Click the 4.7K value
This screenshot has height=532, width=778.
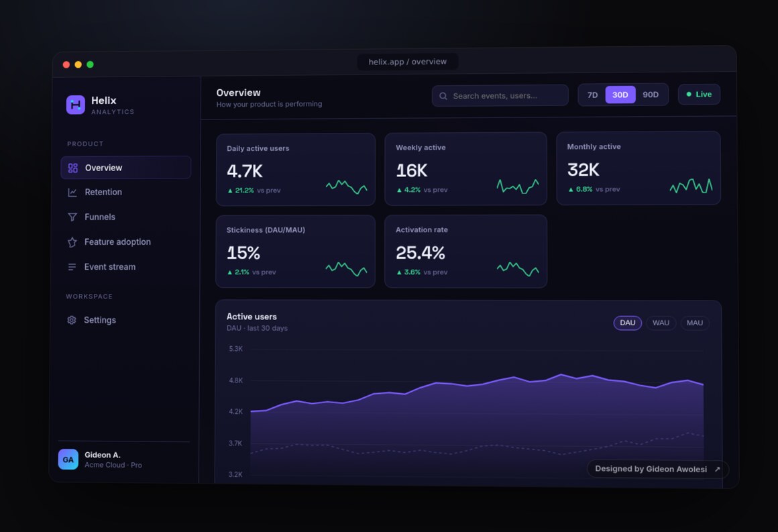click(x=245, y=171)
